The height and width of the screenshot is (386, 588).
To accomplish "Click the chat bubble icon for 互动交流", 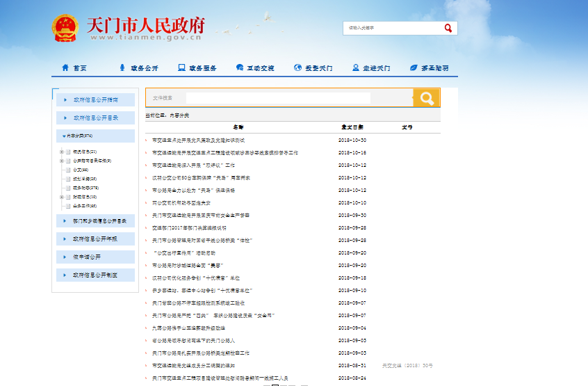I will (240, 68).
